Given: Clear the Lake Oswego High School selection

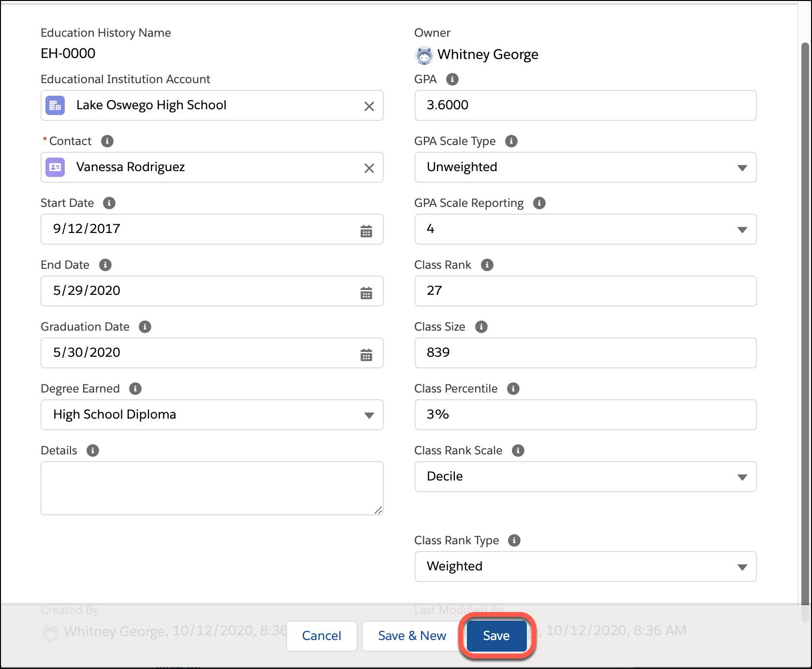Looking at the screenshot, I should [x=369, y=106].
